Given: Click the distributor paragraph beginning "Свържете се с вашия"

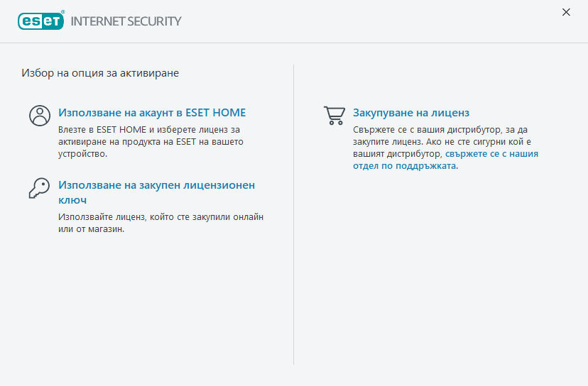Looking at the screenshot, I should click(440, 131).
